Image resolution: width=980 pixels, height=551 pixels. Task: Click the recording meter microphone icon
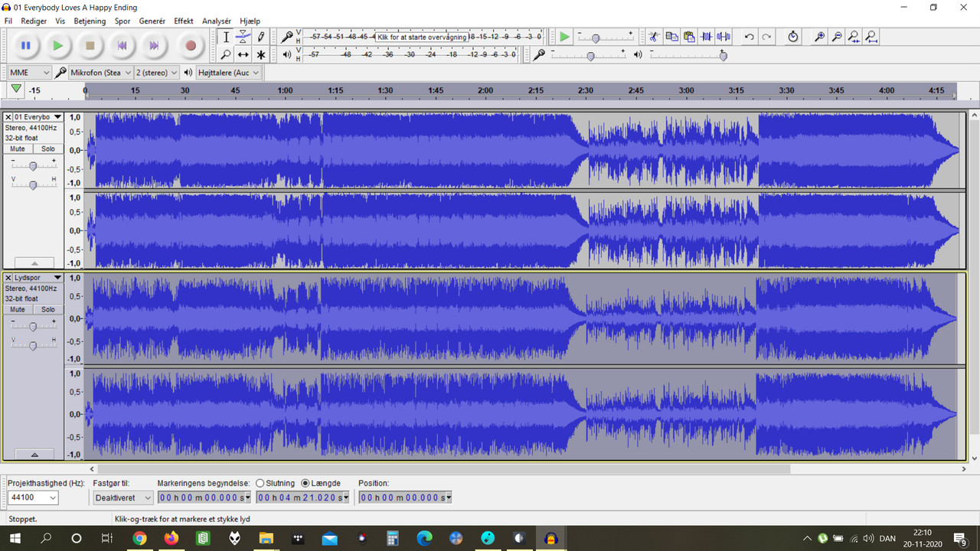(287, 37)
